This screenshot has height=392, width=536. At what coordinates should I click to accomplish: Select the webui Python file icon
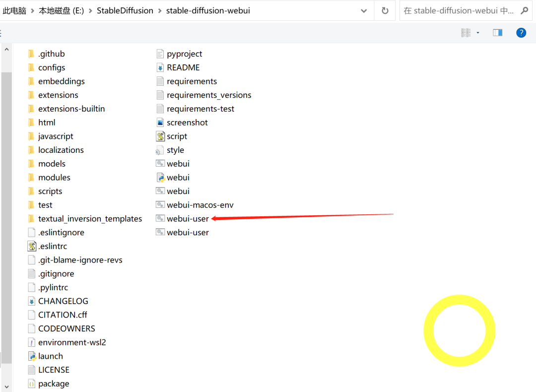(160, 177)
